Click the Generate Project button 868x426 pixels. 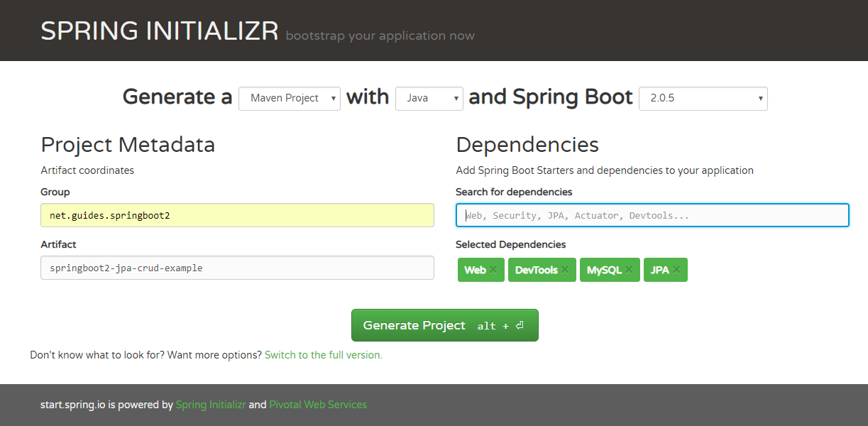click(444, 324)
